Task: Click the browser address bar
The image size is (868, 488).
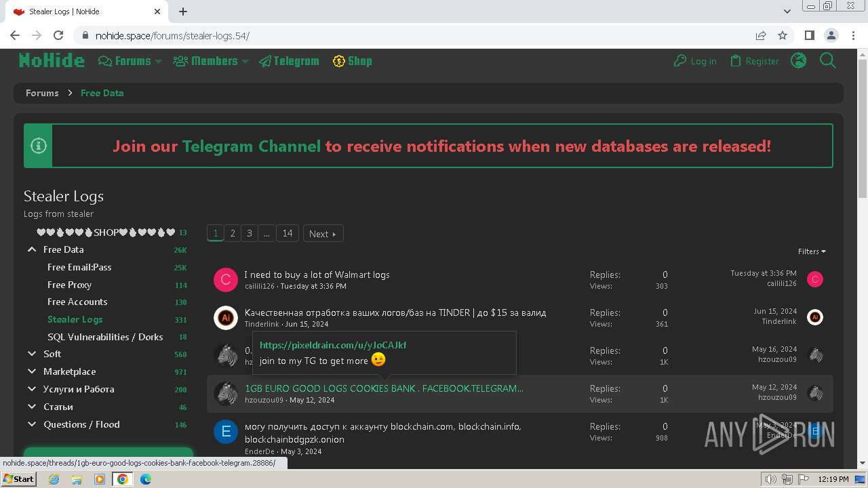Action: pyautogui.click(x=420, y=35)
